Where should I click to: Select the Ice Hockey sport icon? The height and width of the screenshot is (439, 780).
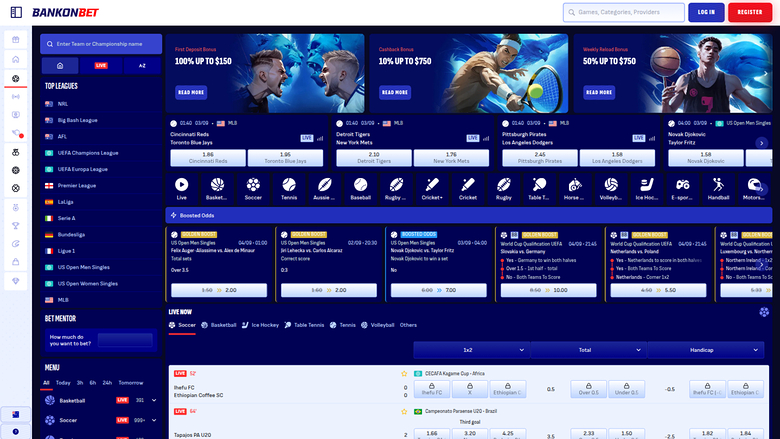pyautogui.click(x=647, y=189)
